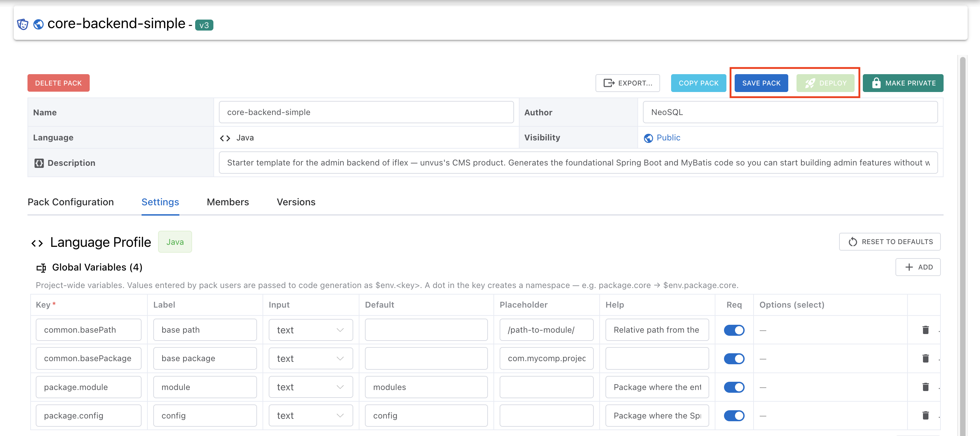Toggle required switch for common.basePackage
Viewport: 980px width, 436px height.
734,358
